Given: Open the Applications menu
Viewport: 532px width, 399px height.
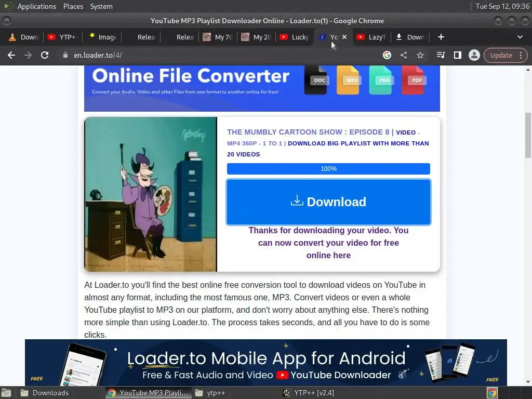Looking at the screenshot, I should [x=37, y=6].
